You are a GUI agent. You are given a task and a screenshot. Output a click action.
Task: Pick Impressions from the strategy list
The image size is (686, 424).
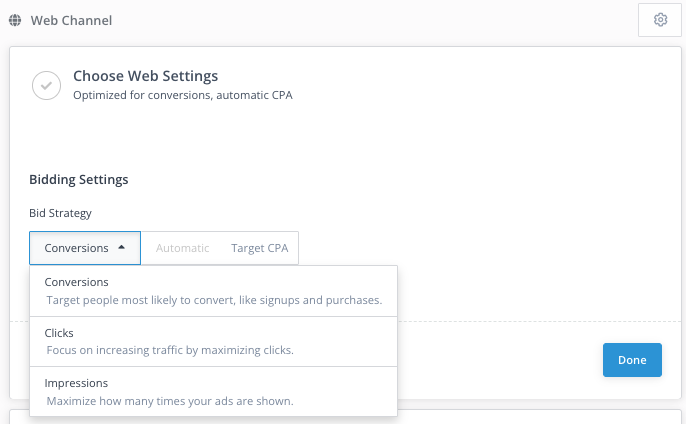point(76,382)
